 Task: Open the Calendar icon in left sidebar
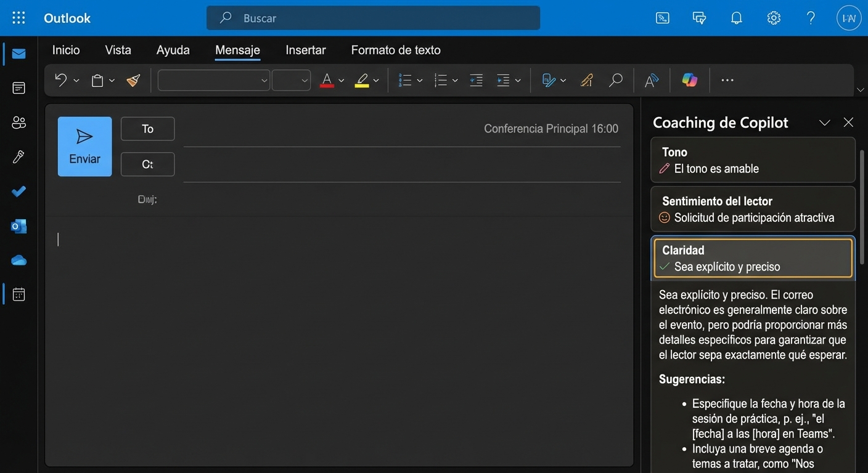coord(18,294)
